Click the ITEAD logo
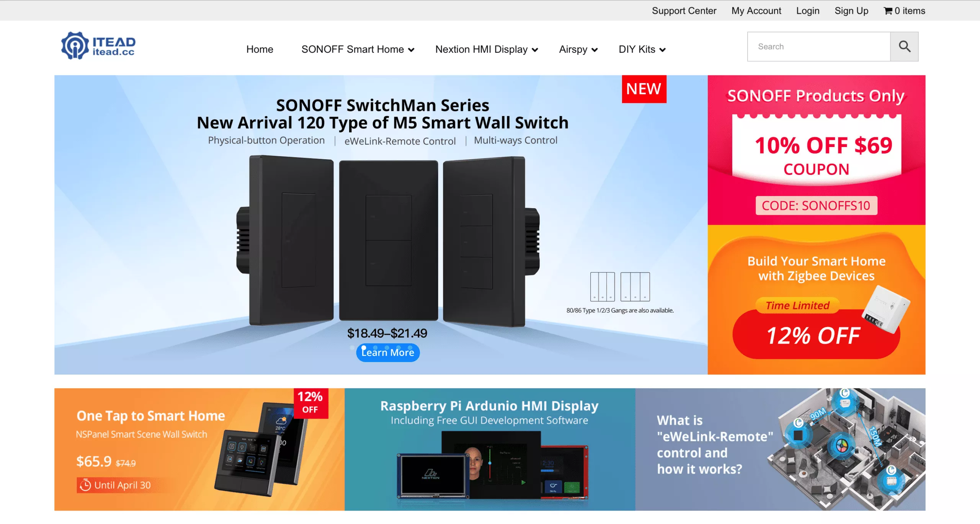Viewport: 980px width, 524px height. pos(98,46)
